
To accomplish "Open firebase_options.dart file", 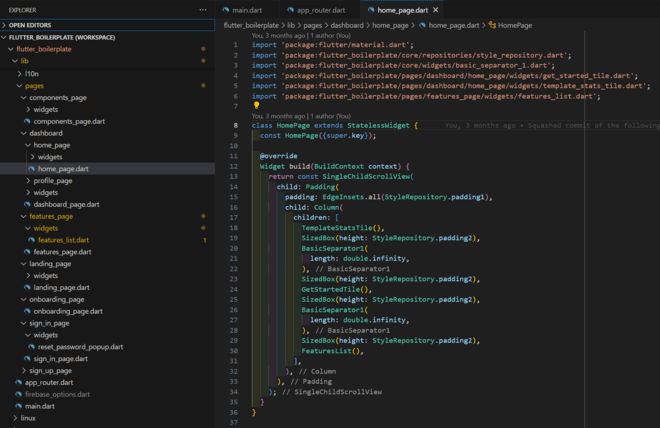I will pyautogui.click(x=107, y=394).
